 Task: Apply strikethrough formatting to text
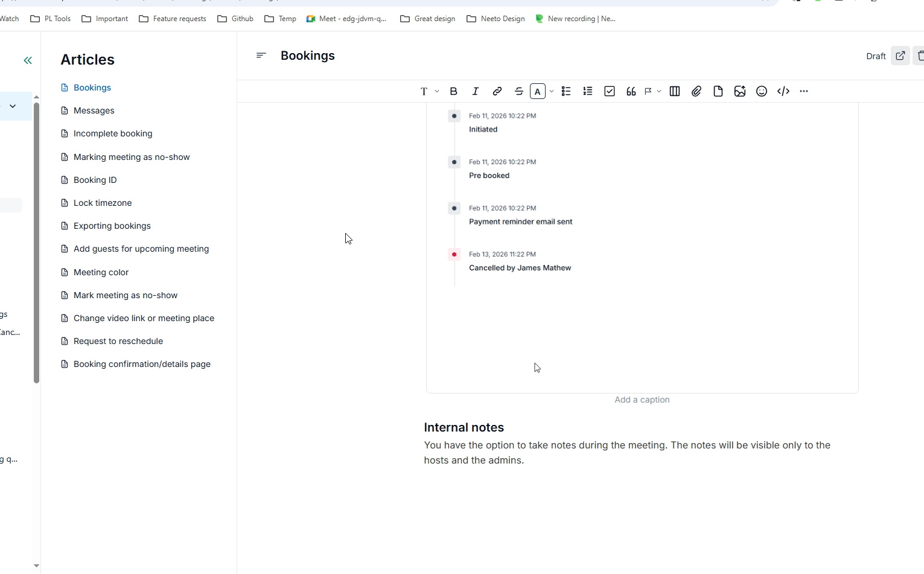coord(519,91)
